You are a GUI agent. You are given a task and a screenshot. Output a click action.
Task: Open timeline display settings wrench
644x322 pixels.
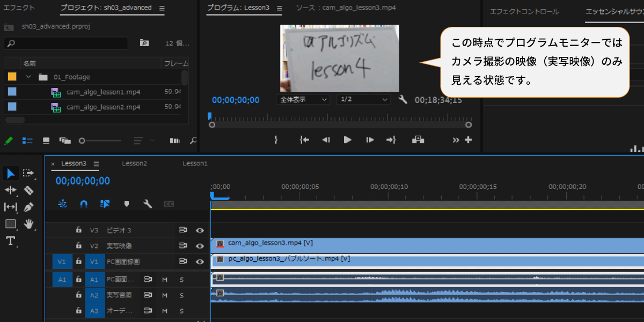tap(148, 204)
